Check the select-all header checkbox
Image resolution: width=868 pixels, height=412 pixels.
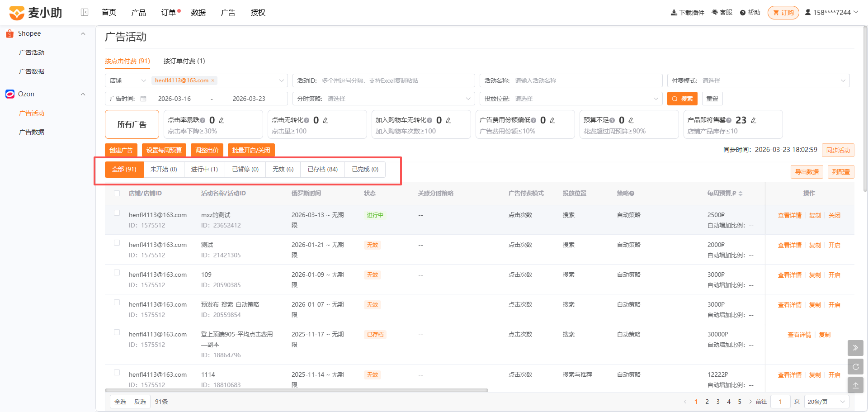[x=117, y=193]
